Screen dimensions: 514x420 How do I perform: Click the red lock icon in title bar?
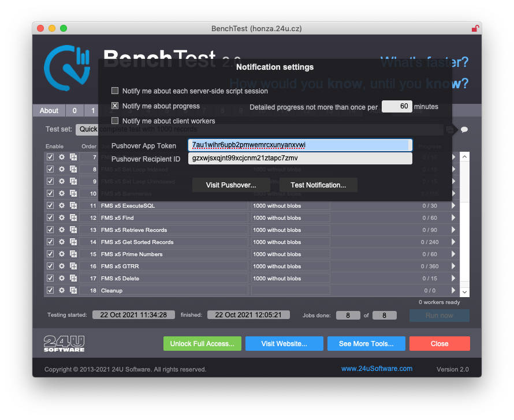[475, 28]
